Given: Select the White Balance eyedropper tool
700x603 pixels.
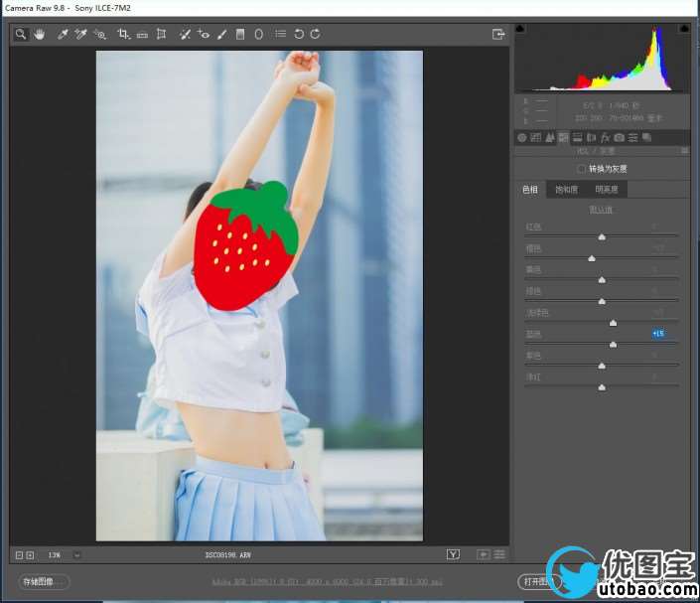Looking at the screenshot, I should (x=63, y=34).
